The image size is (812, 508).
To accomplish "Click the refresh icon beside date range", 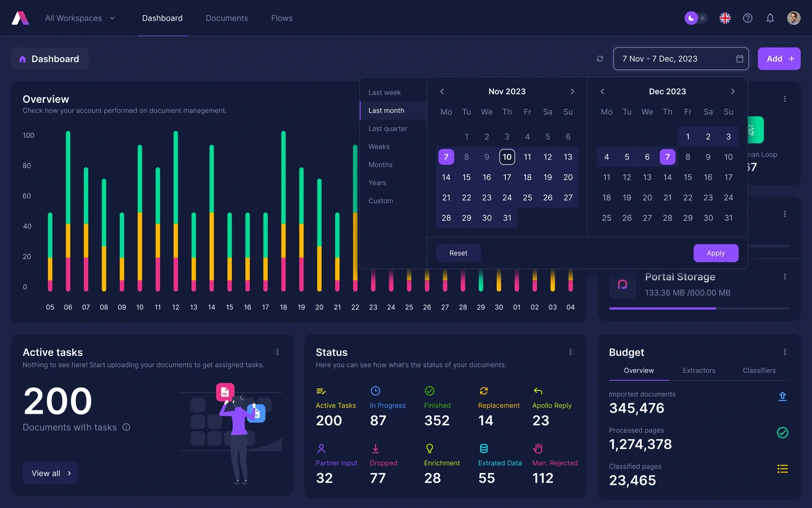I will pyautogui.click(x=600, y=59).
